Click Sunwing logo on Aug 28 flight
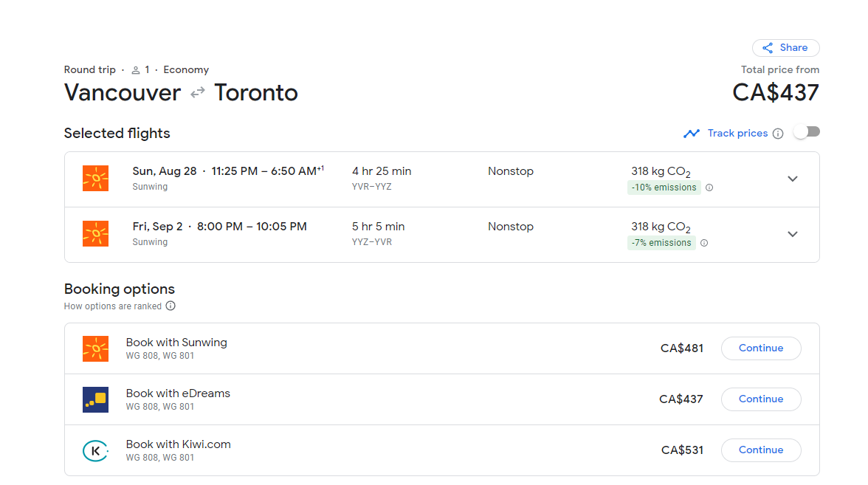Viewport: 868px width, 485px height. [96, 179]
